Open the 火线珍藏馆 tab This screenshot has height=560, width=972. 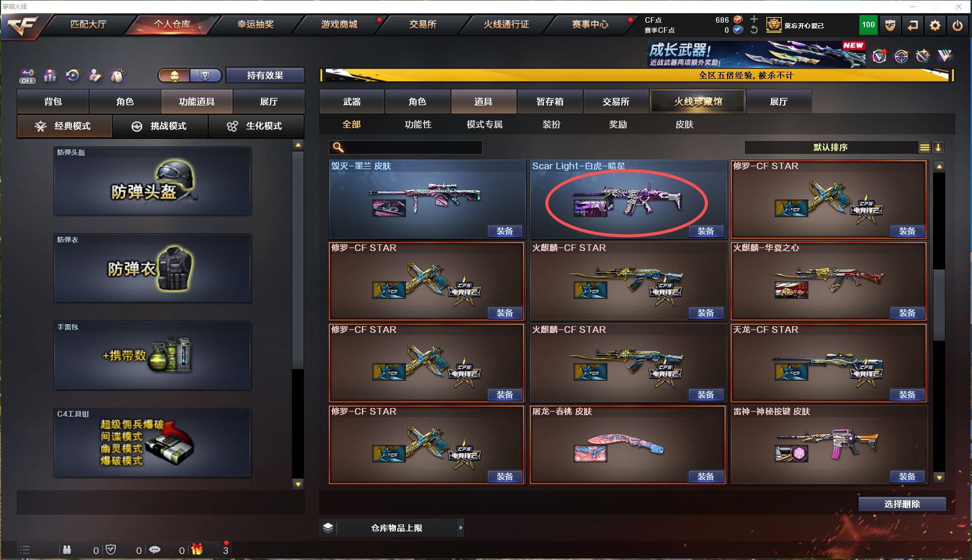698,101
